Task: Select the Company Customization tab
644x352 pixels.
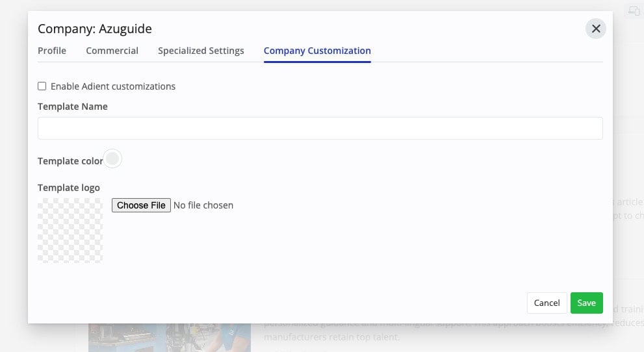Action: (317, 51)
